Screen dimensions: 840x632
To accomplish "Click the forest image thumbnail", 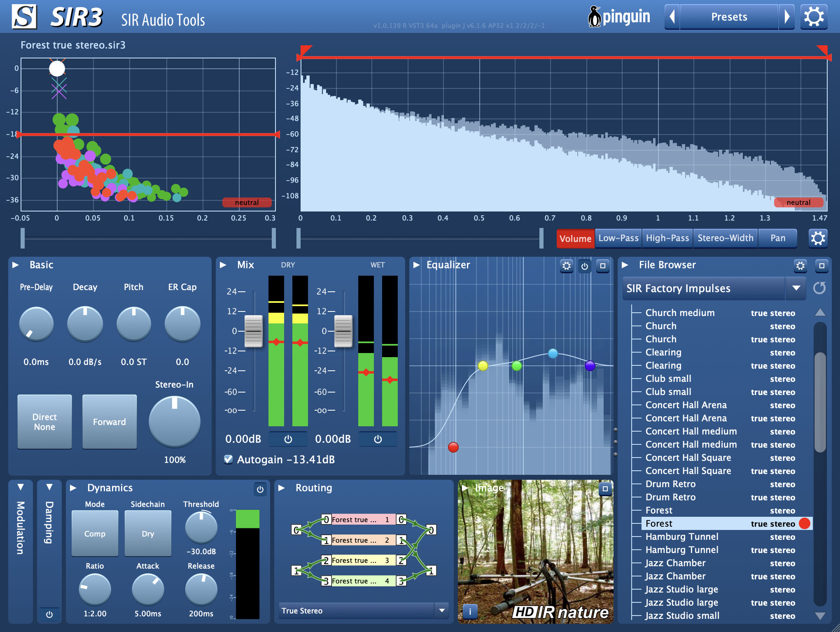I will click(535, 551).
